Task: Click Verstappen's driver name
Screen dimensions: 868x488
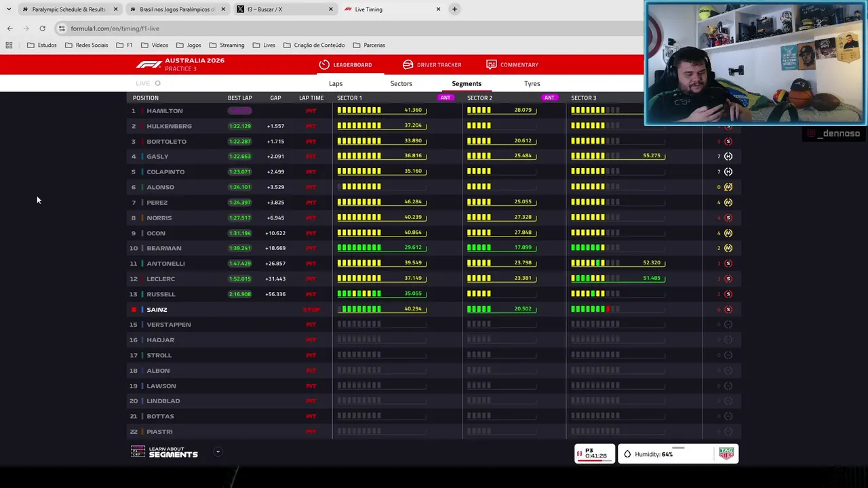Action: (x=169, y=324)
